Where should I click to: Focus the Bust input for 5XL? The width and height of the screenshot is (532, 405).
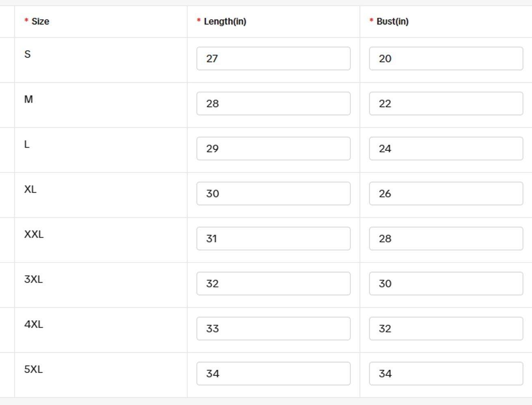click(446, 374)
